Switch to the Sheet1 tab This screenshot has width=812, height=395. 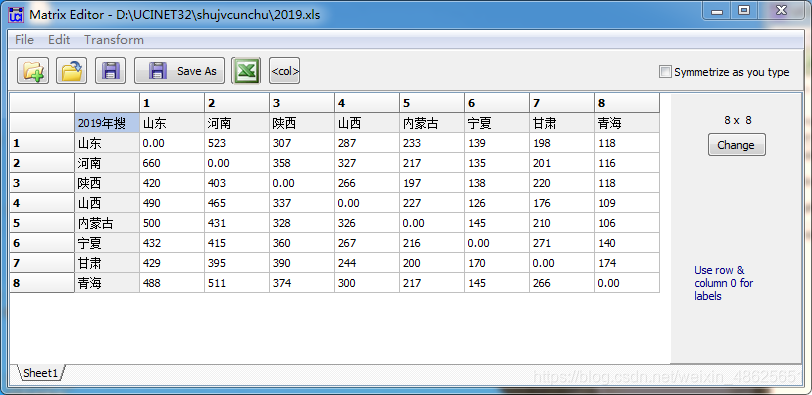pos(40,373)
